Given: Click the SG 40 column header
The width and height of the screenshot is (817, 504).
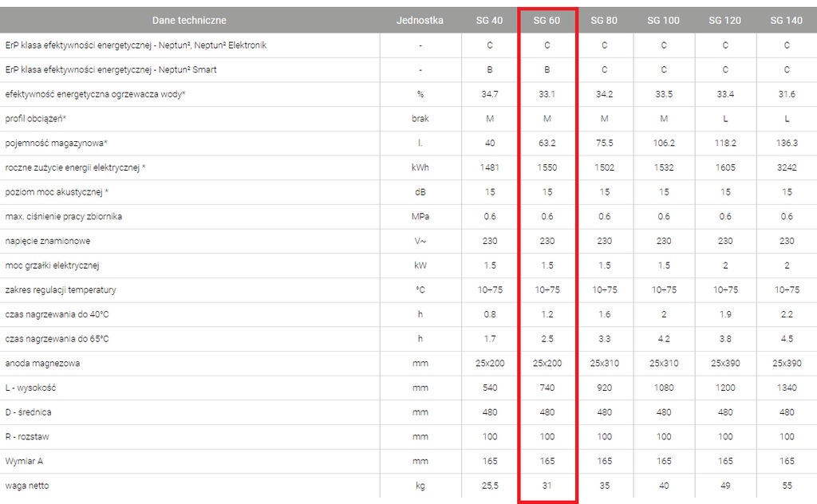Looking at the screenshot, I should (x=490, y=21).
